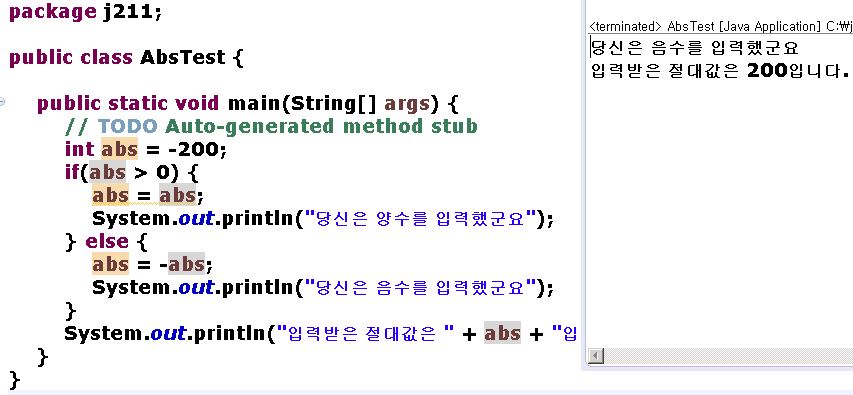Click the class name 'AbsTest' in the editor
853x395 pixels.
(x=183, y=57)
